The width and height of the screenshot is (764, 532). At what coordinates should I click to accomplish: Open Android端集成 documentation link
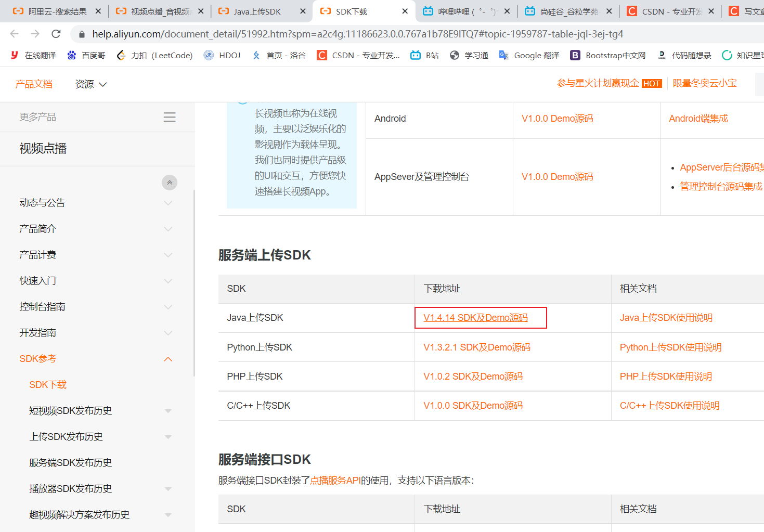tap(698, 119)
